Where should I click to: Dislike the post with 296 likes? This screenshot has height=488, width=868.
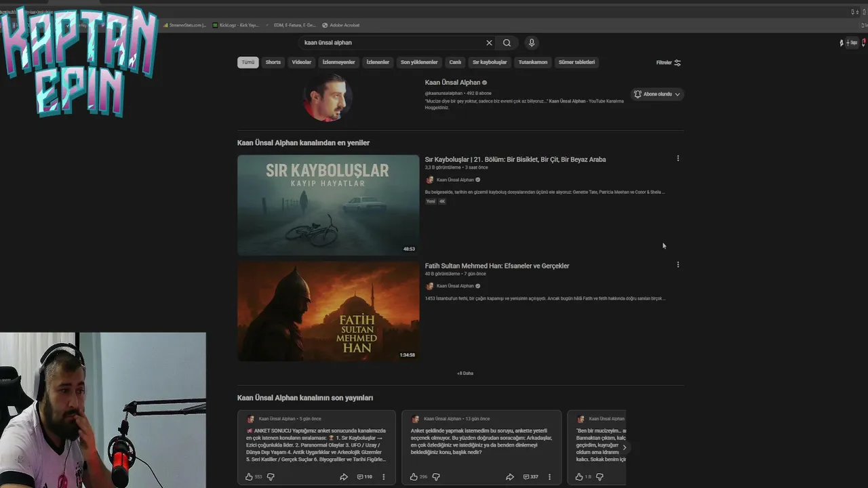pyautogui.click(x=436, y=477)
